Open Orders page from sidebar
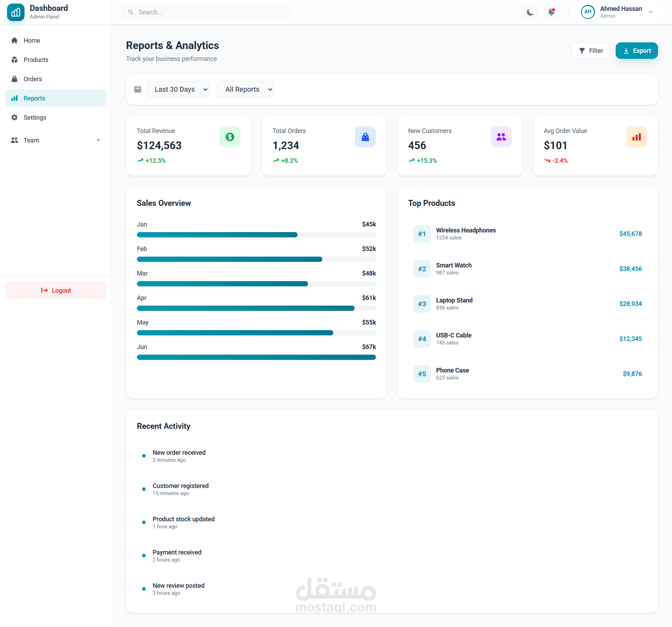 [33, 79]
